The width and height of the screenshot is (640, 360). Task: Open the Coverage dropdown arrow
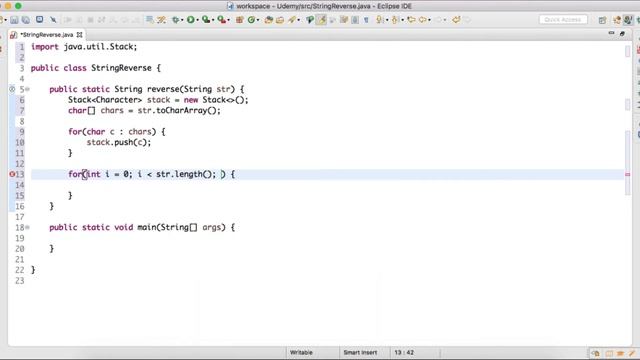click(213, 20)
